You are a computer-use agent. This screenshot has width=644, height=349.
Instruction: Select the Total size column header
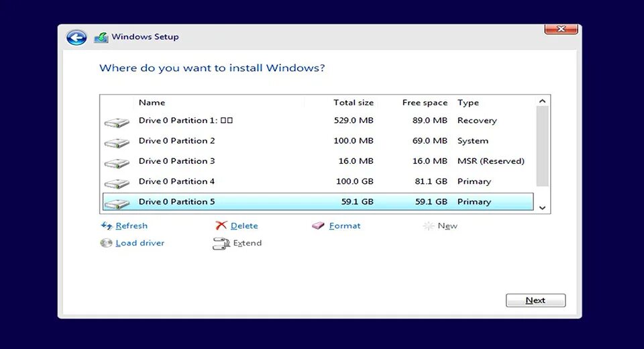354,103
